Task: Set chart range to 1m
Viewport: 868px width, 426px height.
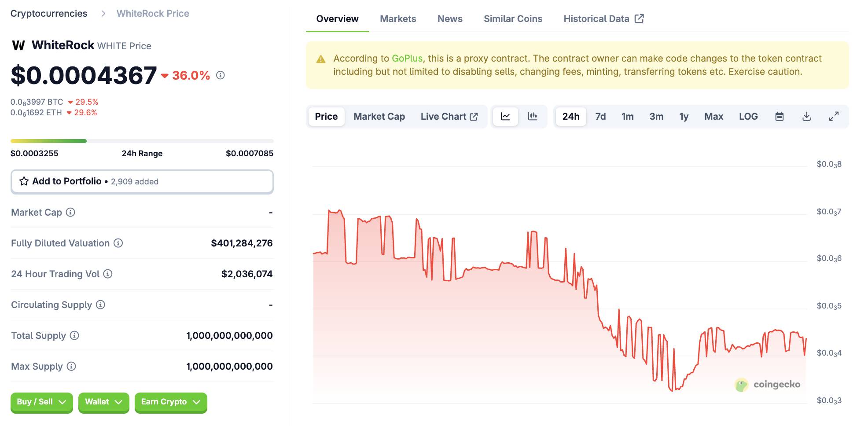Action: point(627,117)
